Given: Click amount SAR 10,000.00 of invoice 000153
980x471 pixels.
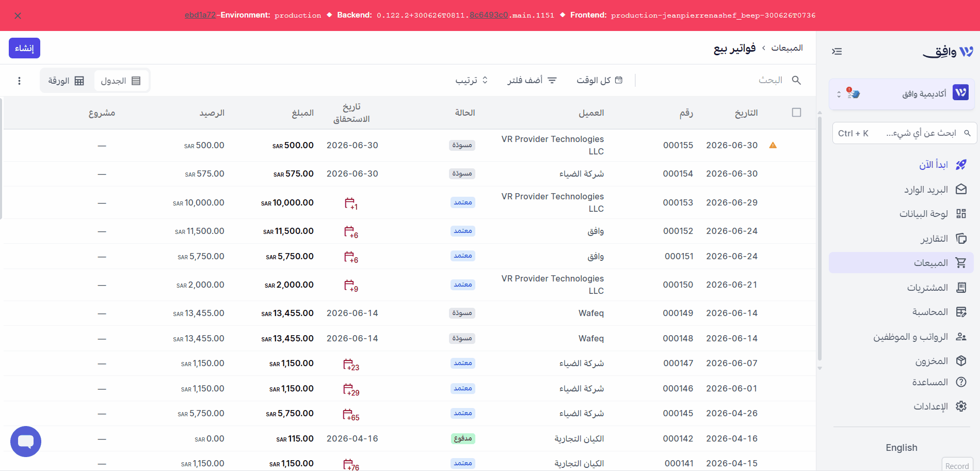Looking at the screenshot, I should [287, 202].
